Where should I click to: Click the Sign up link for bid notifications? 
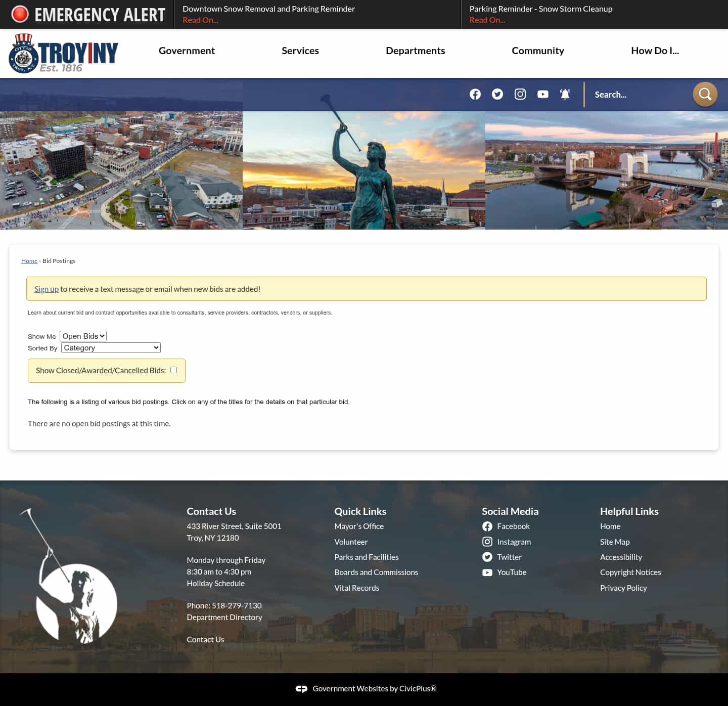47,289
